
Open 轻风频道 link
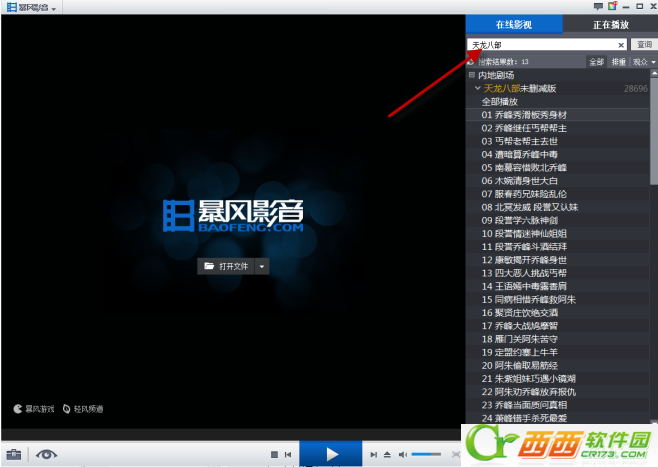(83, 409)
